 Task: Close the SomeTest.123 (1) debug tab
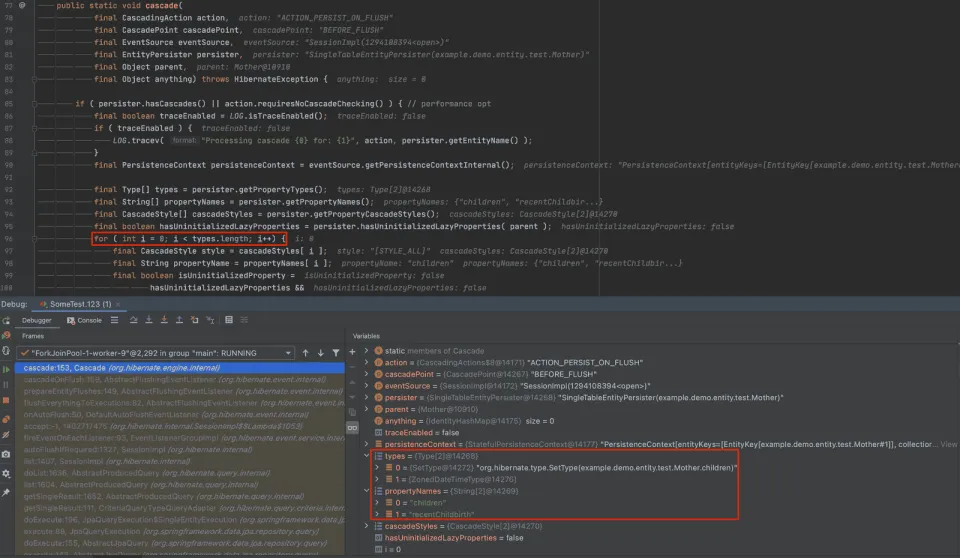tap(118, 304)
